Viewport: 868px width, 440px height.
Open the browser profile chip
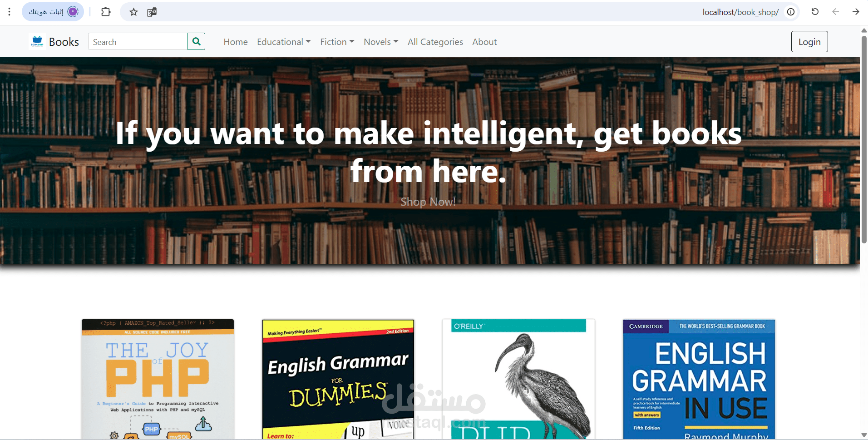[x=53, y=12]
